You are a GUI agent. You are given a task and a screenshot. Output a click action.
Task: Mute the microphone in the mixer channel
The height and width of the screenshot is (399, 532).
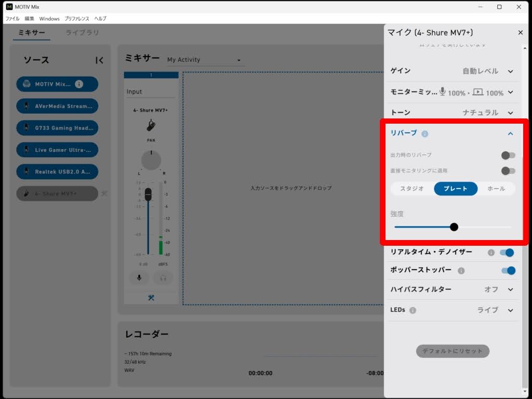(x=139, y=277)
